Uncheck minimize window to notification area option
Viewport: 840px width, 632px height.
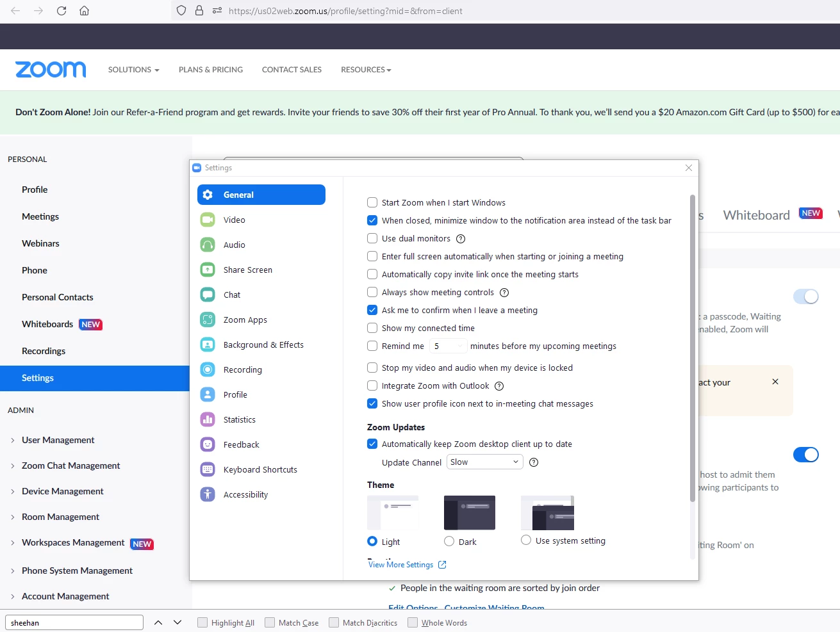pyautogui.click(x=372, y=220)
